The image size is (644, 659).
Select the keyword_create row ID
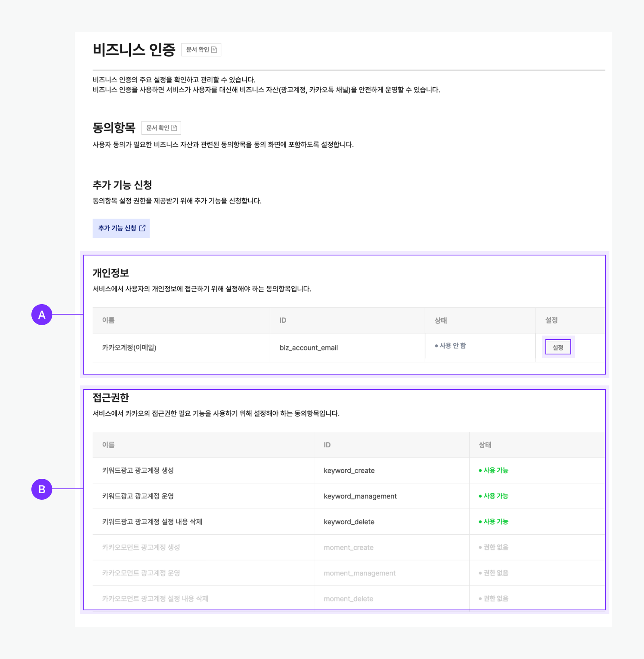tap(349, 470)
